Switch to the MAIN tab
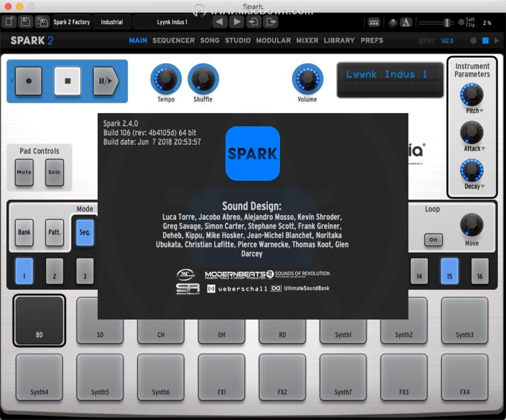Viewport: 506px width, 420px height. tap(138, 41)
